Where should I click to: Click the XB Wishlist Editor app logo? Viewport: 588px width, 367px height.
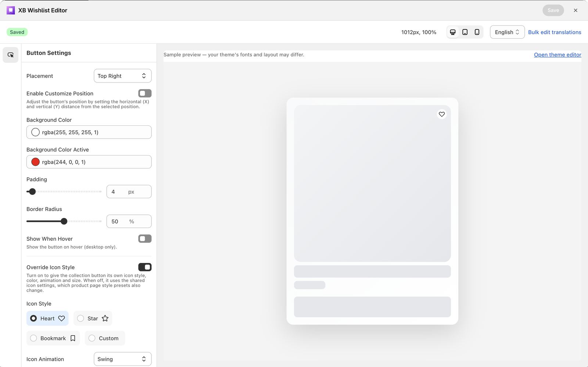coord(11,10)
